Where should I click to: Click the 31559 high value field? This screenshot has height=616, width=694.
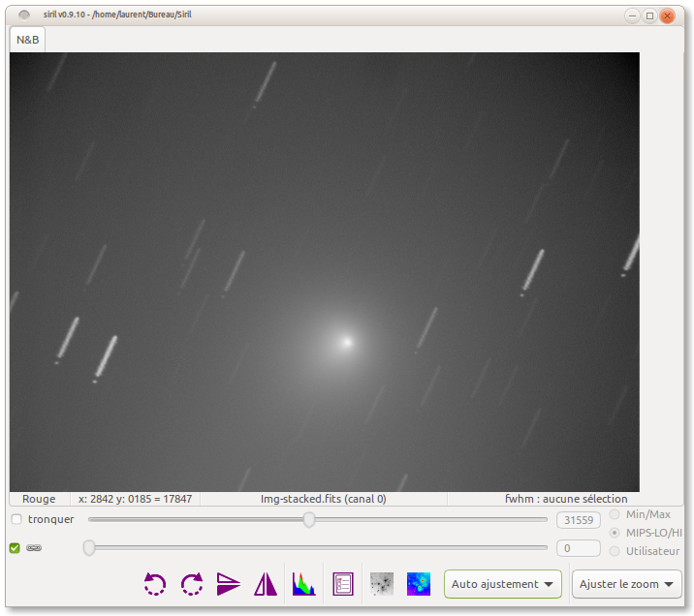(579, 520)
